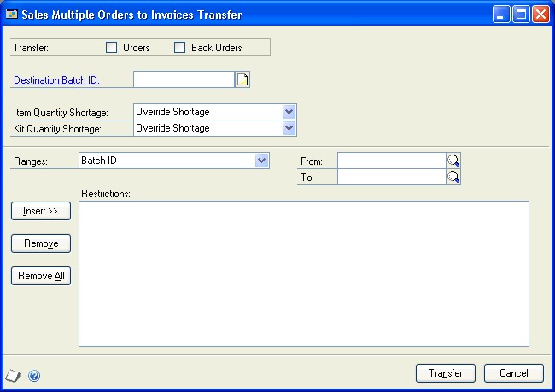
Task: Focus the From range input field
Action: [391, 161]
